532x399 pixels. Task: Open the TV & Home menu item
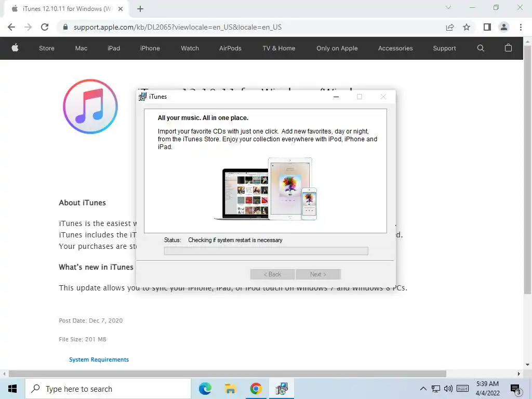click(x=279, y=48)
